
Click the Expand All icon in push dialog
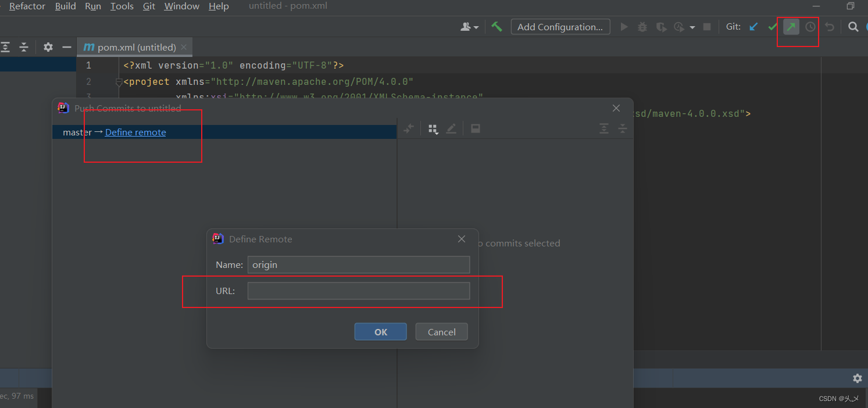pyautogui.click(x=603, y=128)
